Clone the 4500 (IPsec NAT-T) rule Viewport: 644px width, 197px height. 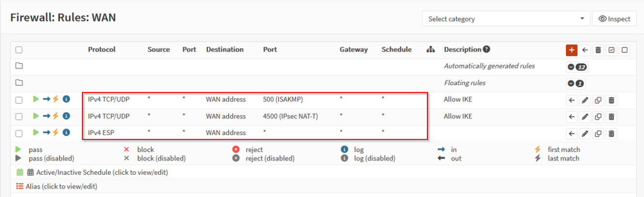[598, 117]
